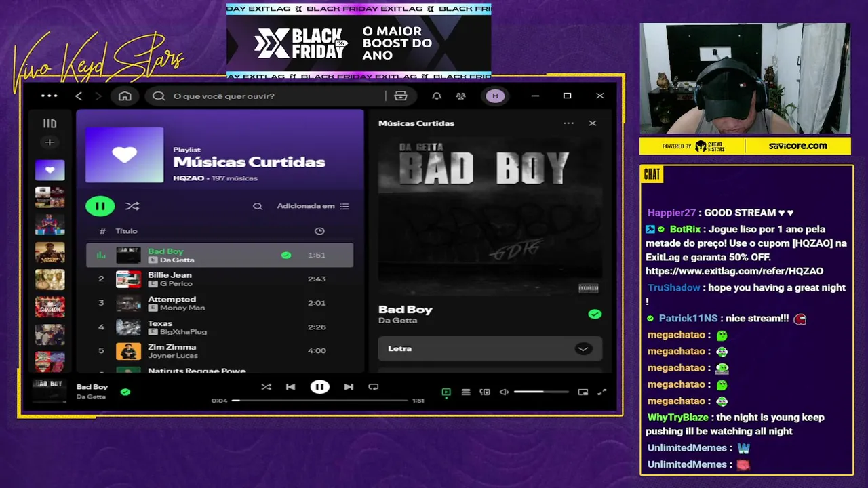This screenshot has height=488, width=868.
Task: Open the second playlist thumbnail in sidebar
Action: [x=50, y=197]
